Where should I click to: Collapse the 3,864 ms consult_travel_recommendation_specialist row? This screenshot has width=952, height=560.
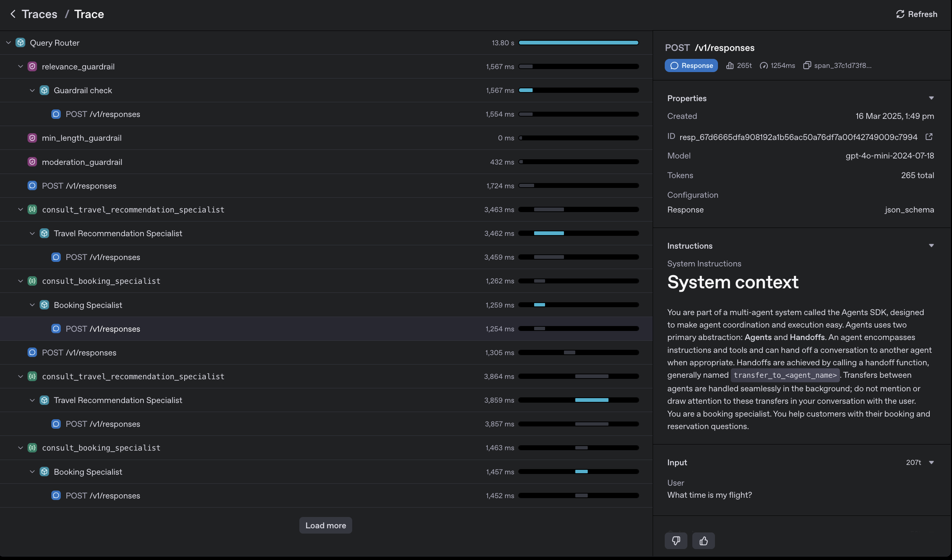20,376
